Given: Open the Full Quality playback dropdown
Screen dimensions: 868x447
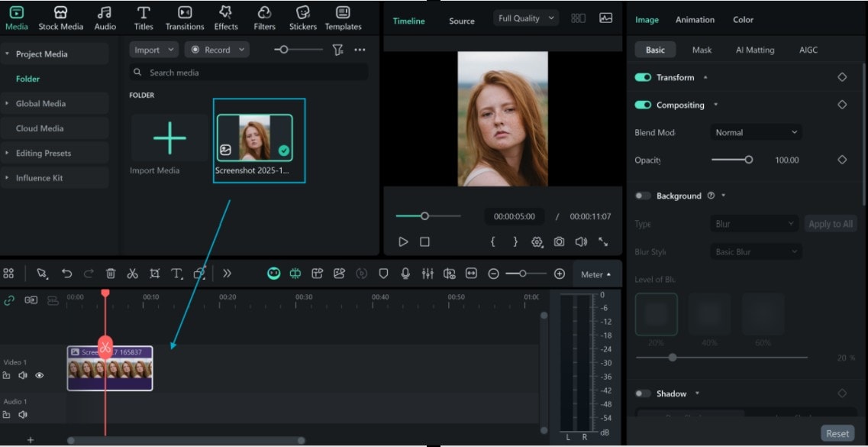Looking at the screenshot, I should coord(525,18).
